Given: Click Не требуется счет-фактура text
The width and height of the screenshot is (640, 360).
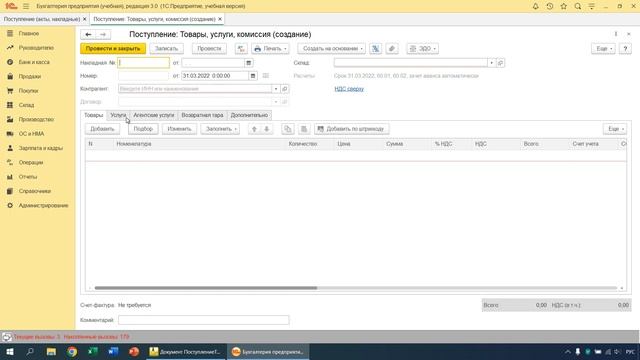Looking at the screenshot, I should [134, 305].
